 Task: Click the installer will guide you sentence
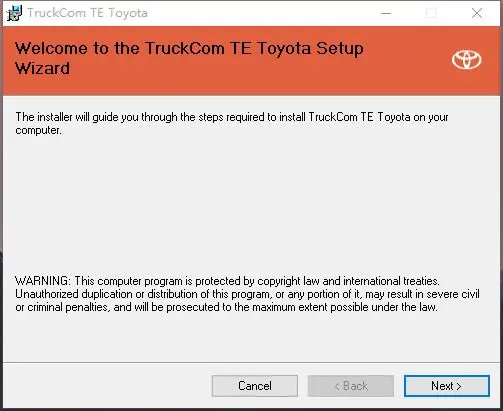pyautogui.click(x=232, y=123)
